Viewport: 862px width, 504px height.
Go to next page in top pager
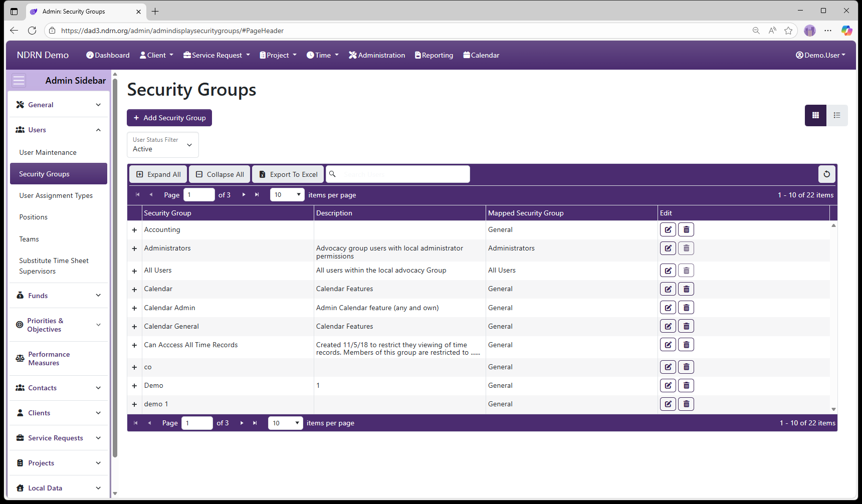click(x=244, y=194)
